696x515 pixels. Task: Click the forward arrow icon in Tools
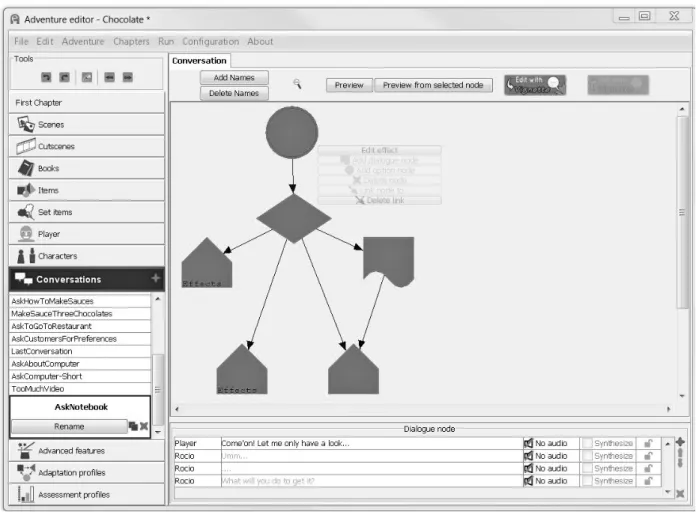128,77
